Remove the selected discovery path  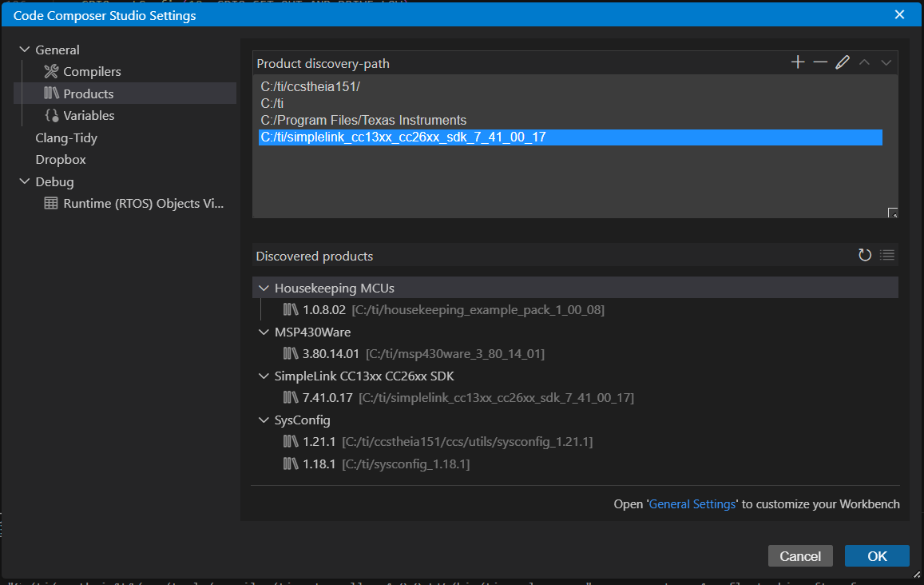click(820, 62)
